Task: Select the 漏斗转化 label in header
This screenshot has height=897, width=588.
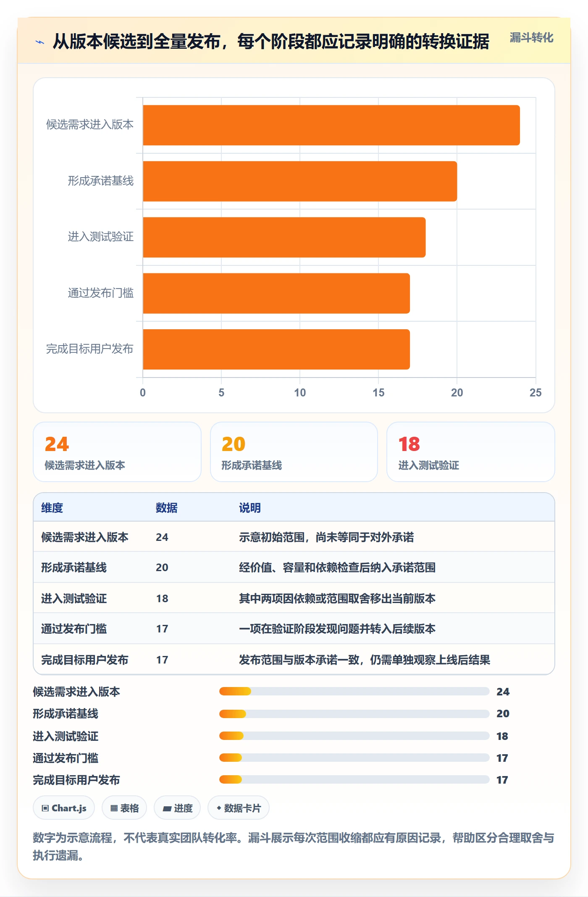Action: point(531,38)
